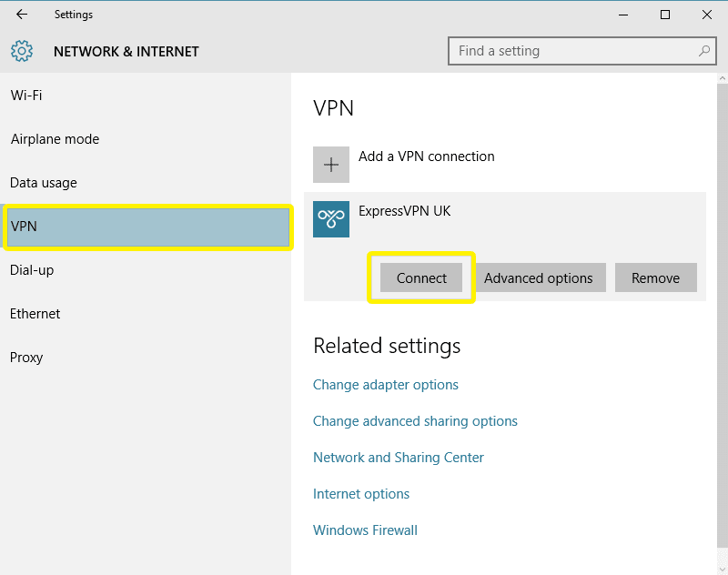Connect to ExpressVPN UK
This screenshot has width=728, height=575.
pyautogui.click(x=421, y=278)
